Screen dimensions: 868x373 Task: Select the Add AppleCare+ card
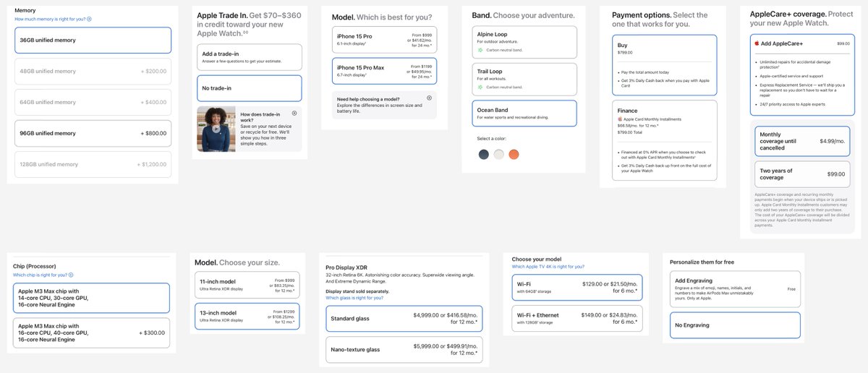coord(801,77)
